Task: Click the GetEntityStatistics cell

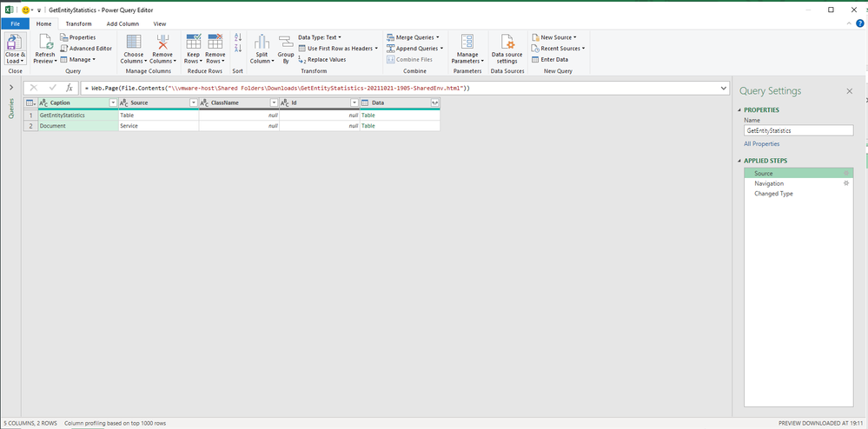Action: click(x=78, y=115)
